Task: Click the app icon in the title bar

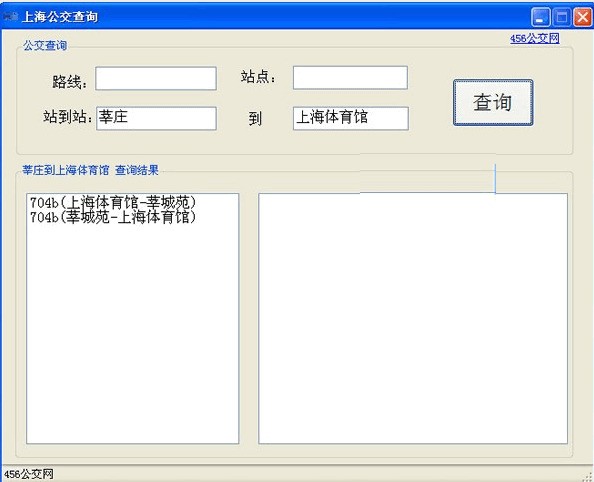Action: coord(11,16)
